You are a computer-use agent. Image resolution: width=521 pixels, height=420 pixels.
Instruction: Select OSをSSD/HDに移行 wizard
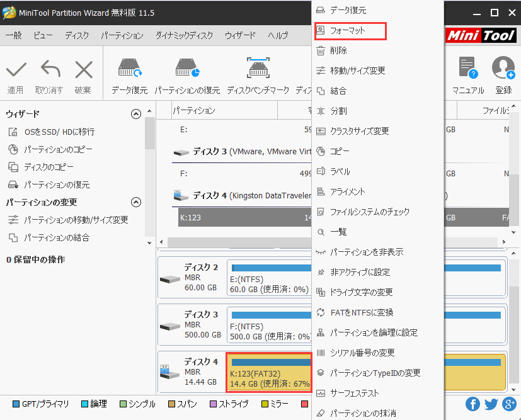pos(52,132)
